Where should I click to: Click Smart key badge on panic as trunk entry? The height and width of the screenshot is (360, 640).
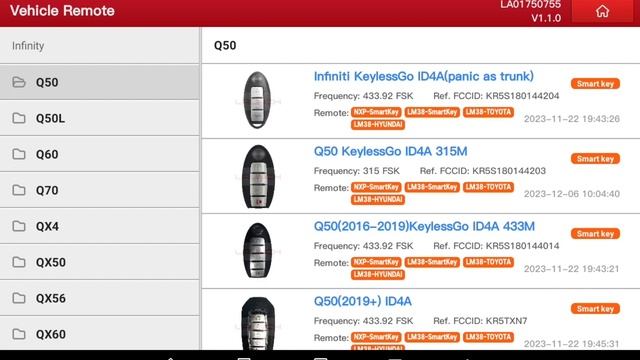point(595,84)
